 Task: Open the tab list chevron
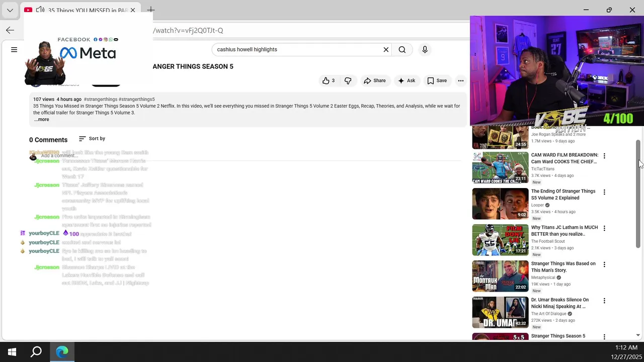(x=10, y=10)
